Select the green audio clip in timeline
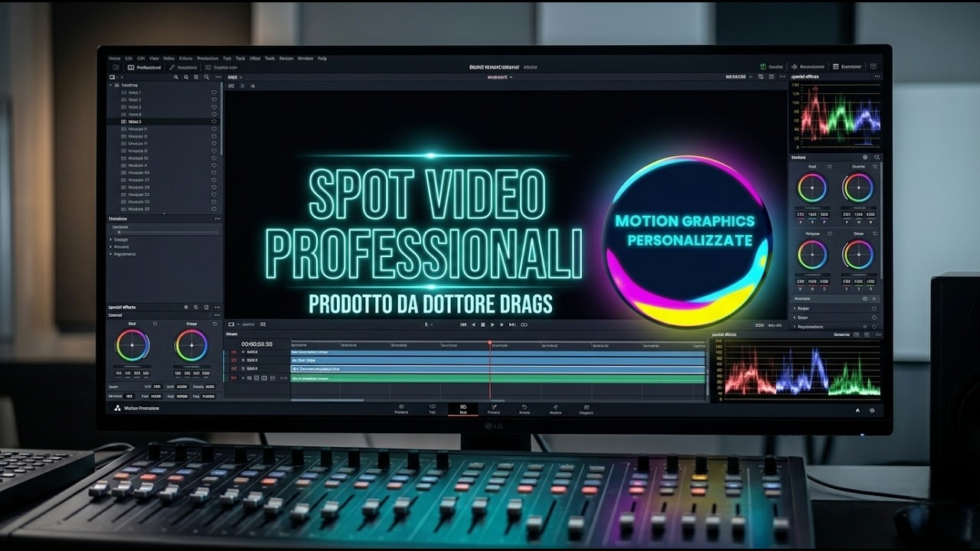The image size is (980, 551). click(498, 378)
